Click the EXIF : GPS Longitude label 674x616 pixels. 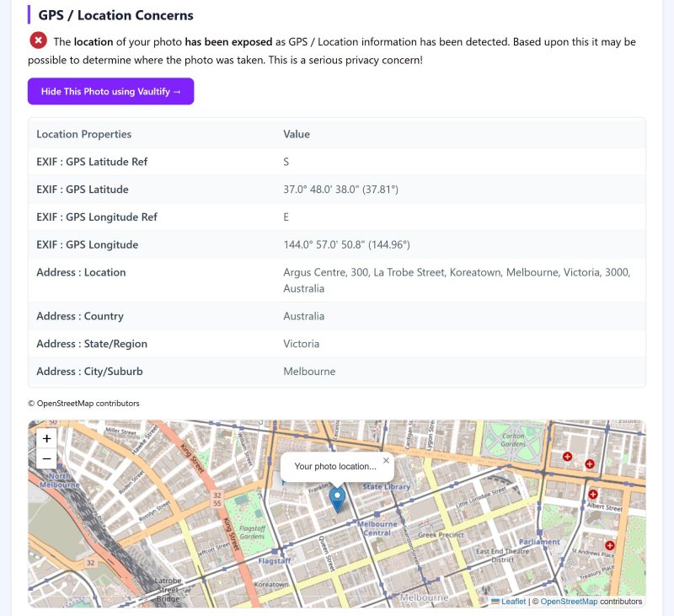(x=88, y=244)
